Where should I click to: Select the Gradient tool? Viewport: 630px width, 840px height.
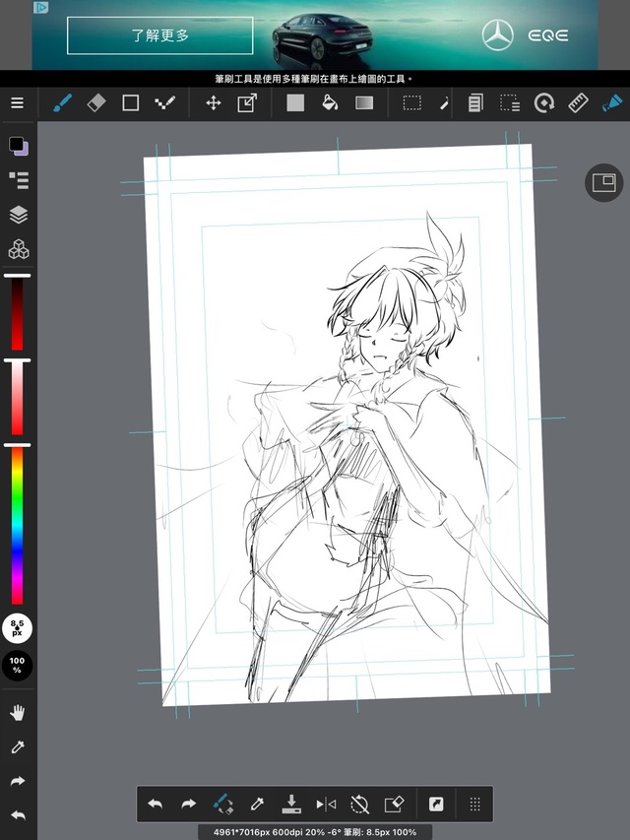coord(364,102)
